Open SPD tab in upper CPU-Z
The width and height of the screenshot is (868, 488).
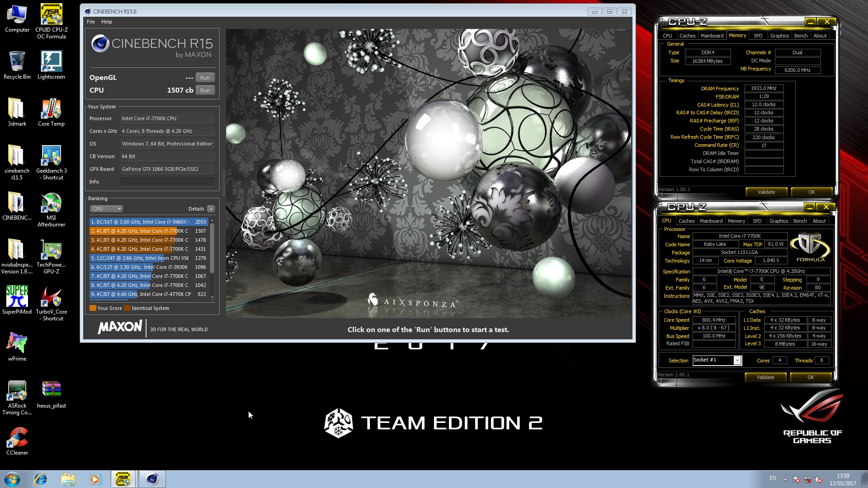[x=758, y=36]
